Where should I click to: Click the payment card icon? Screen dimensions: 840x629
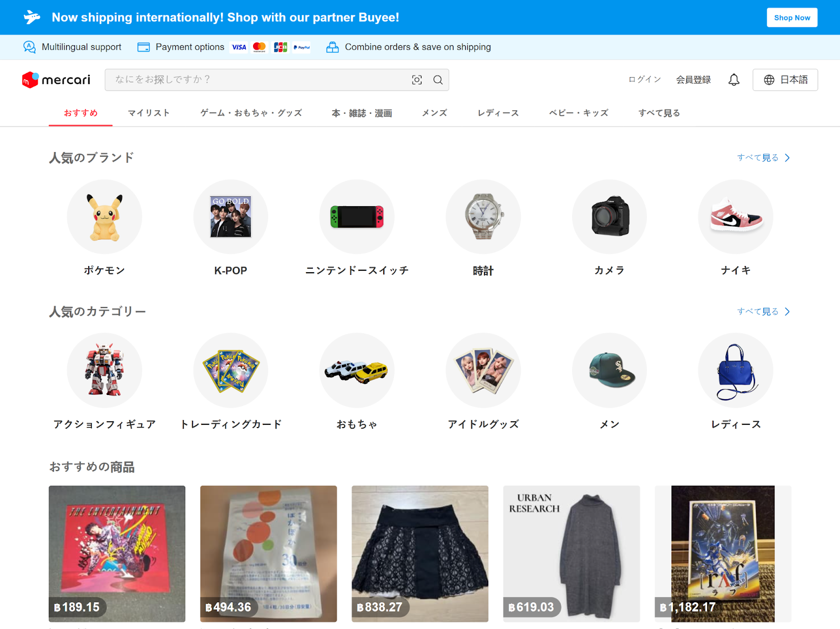coord(143,47)
